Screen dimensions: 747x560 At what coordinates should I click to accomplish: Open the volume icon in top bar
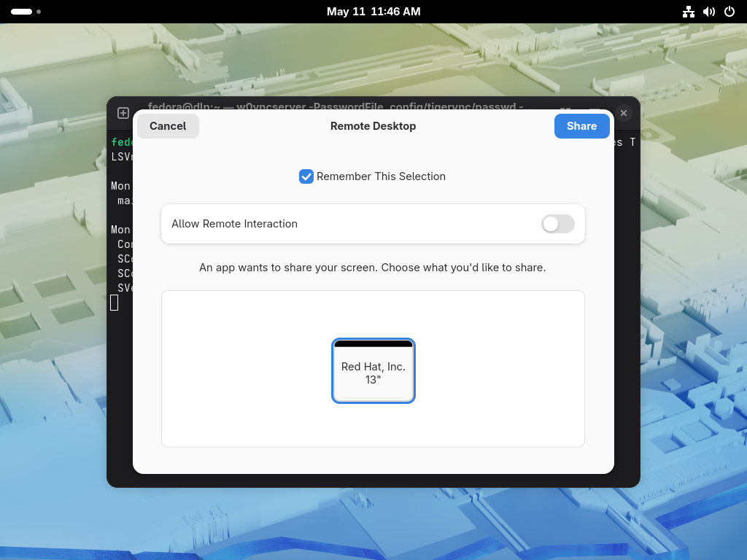709,12
